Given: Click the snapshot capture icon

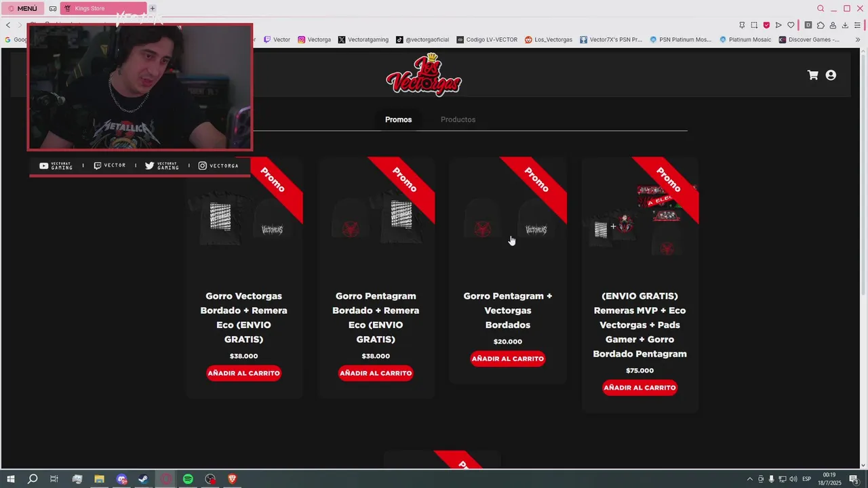Looking at the screenshot, I should (754, 25).
